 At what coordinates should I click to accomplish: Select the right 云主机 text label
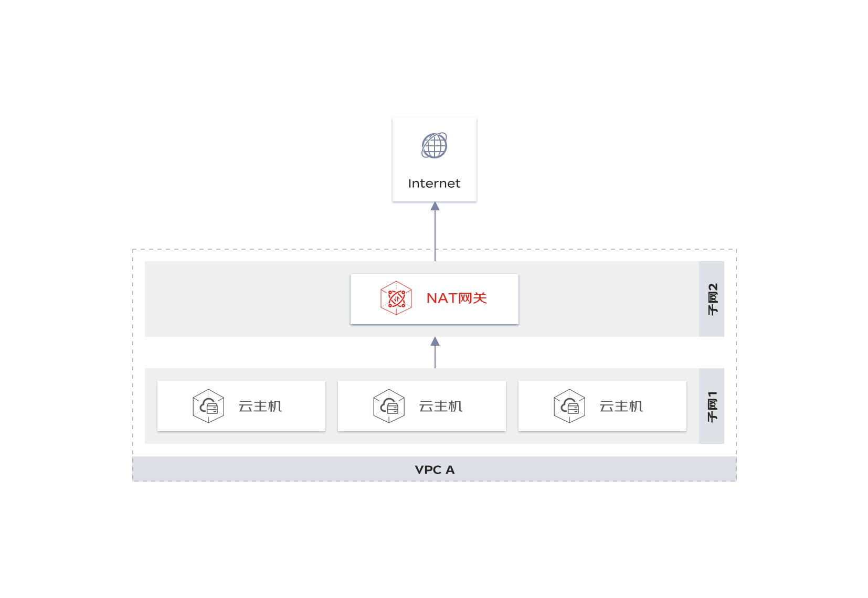(621, 406)
